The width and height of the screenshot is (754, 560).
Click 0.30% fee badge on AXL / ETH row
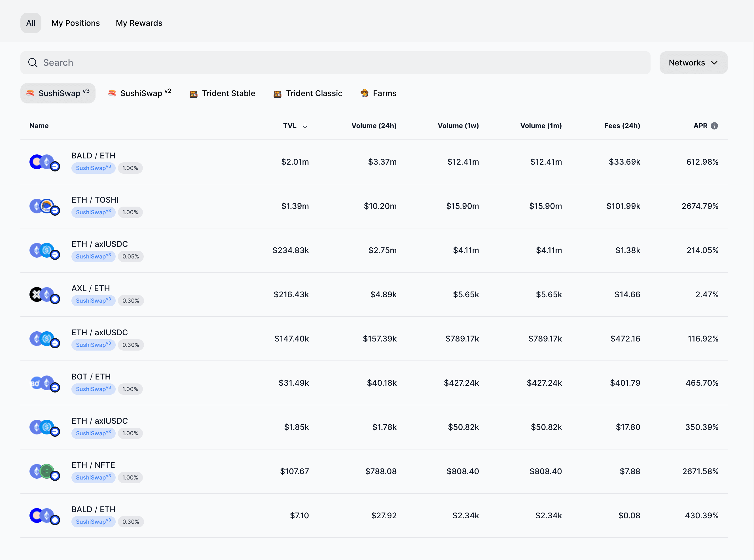tap(130, 301)
